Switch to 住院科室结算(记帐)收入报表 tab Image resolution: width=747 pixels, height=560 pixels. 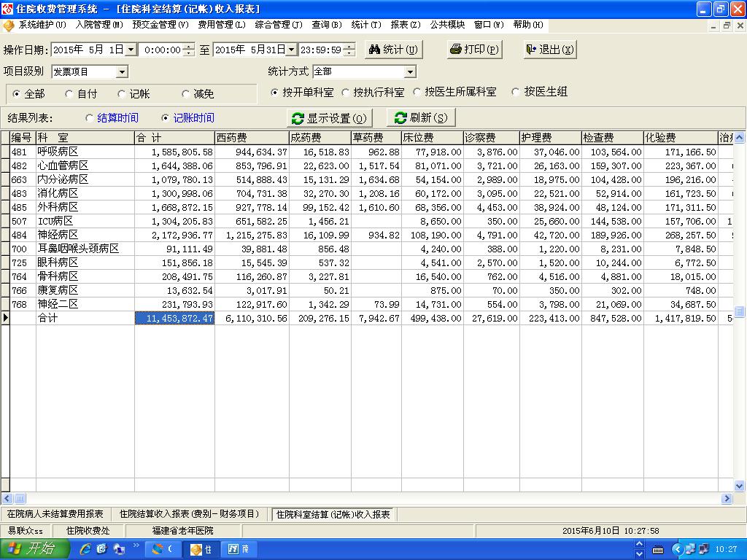[x=333, y=514]
